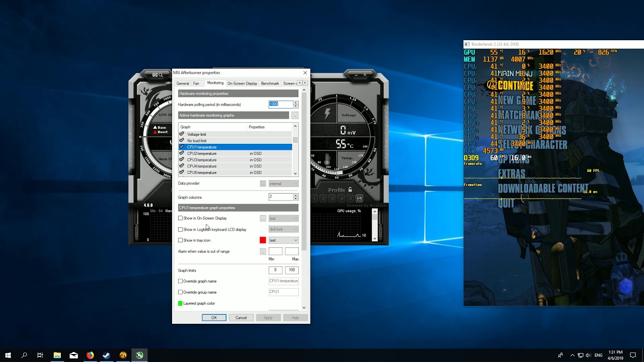This screenshot has height=362, width=644.
Task: Show hidden system tray icons
Action: click(572, 355)
